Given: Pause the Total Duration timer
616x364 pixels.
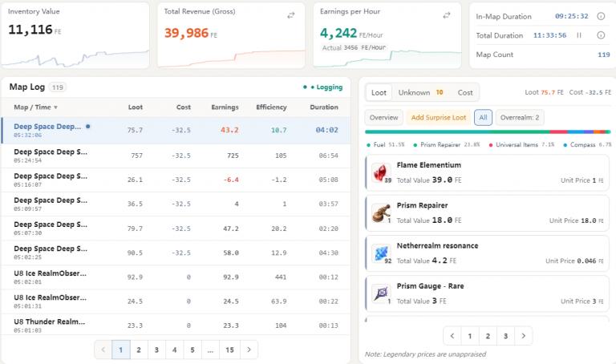Looking at the screenshot, I should click(578, 35).
